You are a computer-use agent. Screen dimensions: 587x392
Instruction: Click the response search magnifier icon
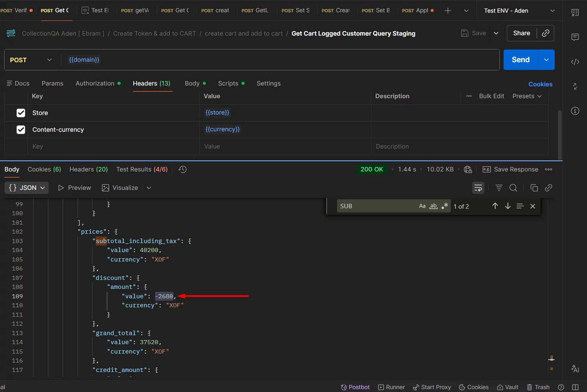pyautogui.click(x=513, y=188)
